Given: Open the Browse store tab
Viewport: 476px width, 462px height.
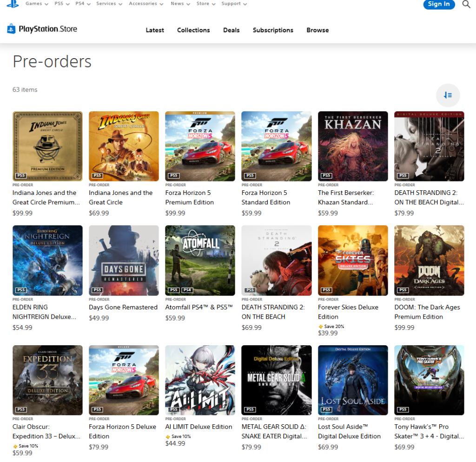Looking at the screenshot, I should tap(317, 30).
